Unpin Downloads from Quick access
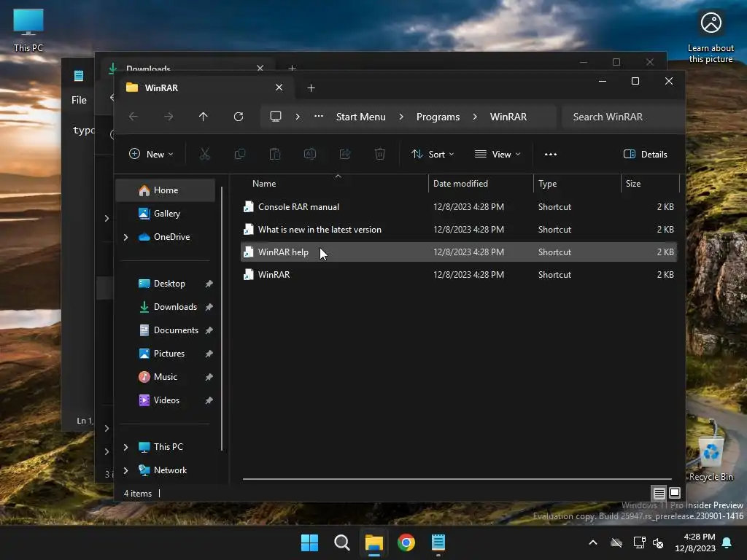747x560 pixels. [x=209, y=307]
